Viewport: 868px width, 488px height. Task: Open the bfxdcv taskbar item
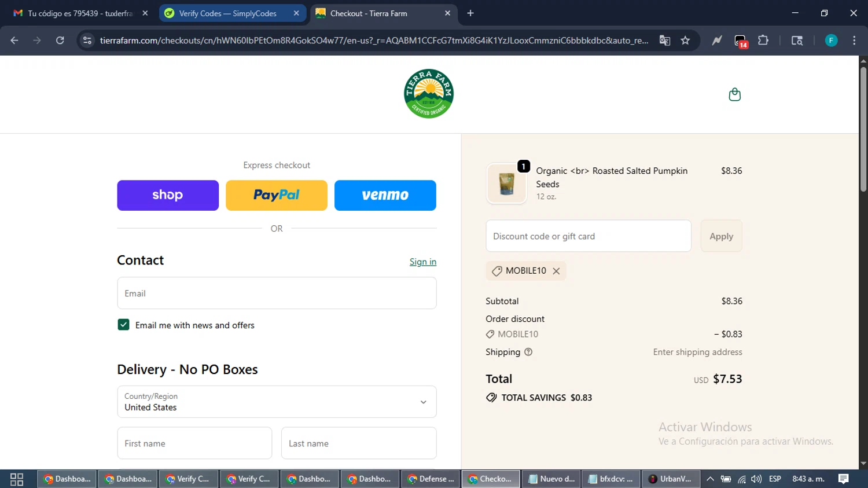(610, 479)
